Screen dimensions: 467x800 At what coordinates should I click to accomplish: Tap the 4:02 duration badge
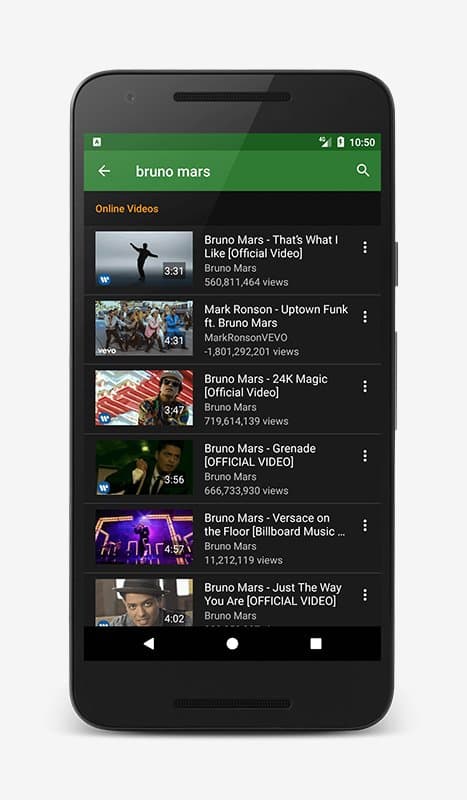[174, 618]
